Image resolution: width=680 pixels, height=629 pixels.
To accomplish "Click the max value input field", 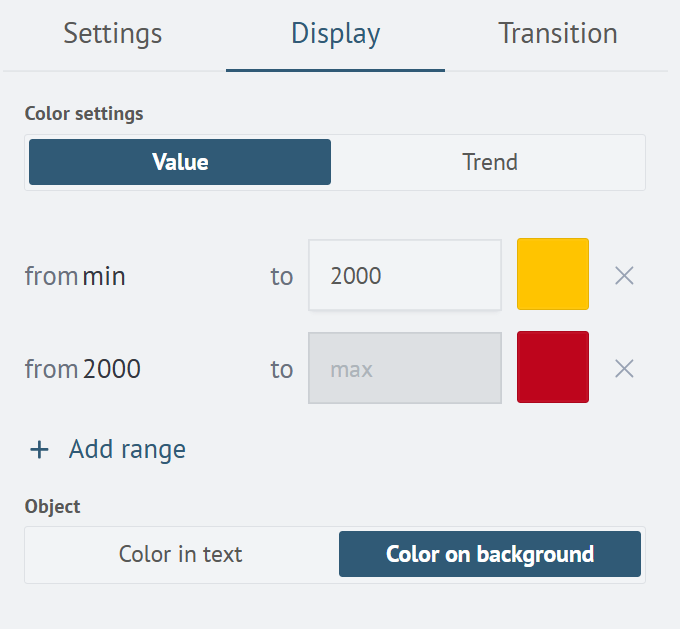I will (x=404, y=368).
